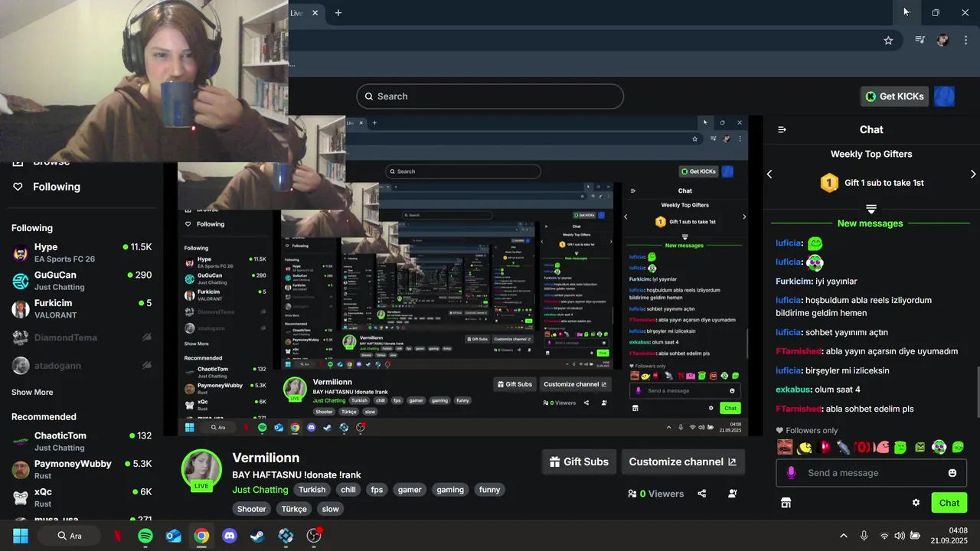The width and height of the screenshot is (980, 551).
Task: Pick the green emote wearing headphones in the emote row
Action: [x=939, y=447]
